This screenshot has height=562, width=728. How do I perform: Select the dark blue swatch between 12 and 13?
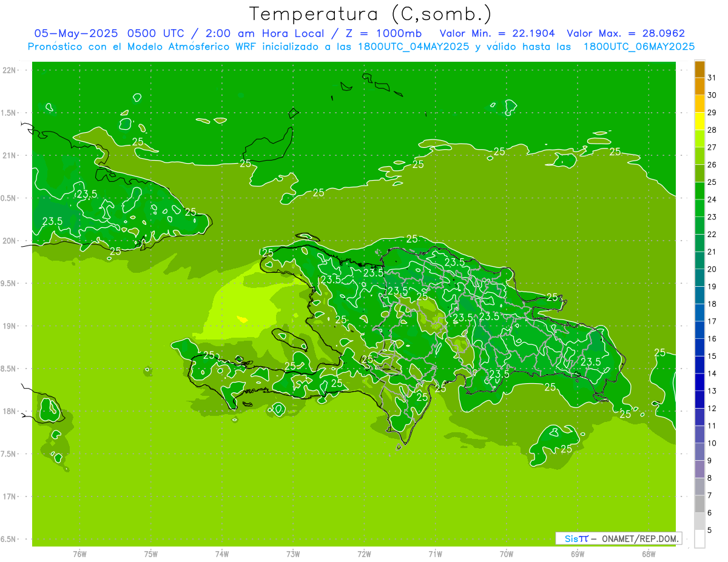coord(699,400)
